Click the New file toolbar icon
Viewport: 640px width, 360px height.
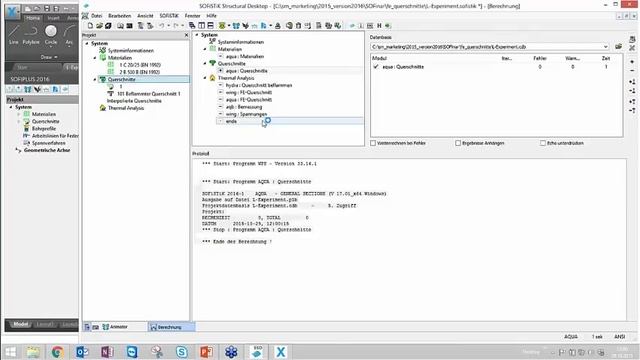(90, 26)
